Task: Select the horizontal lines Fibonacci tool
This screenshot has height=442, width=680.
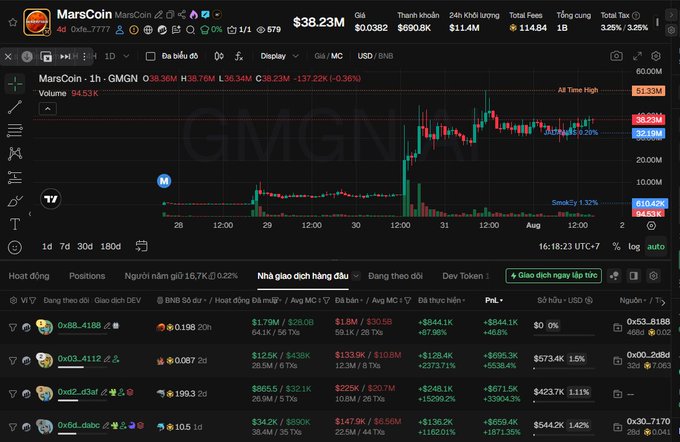Action: [15, 130]
